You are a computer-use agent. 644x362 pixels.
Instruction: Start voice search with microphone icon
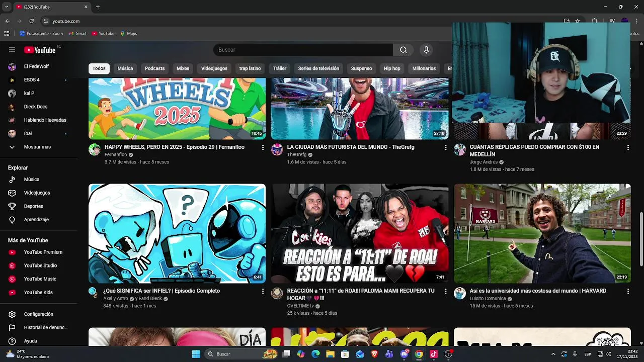tap(426, 50)
